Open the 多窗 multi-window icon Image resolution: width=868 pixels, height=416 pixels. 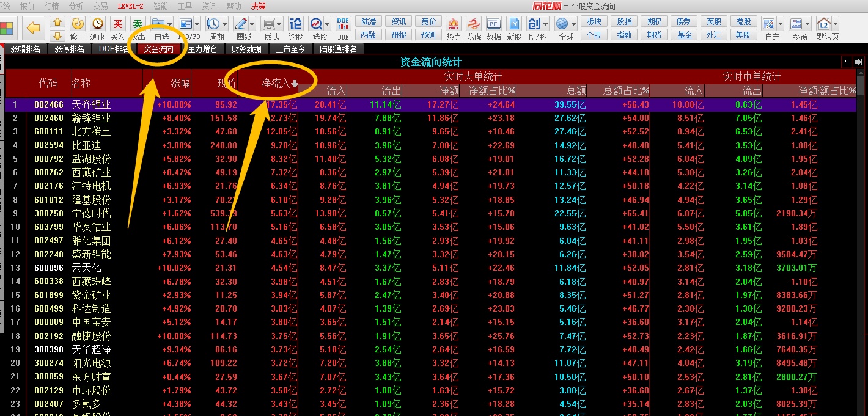pyautogui.click(x=796, y=23)
